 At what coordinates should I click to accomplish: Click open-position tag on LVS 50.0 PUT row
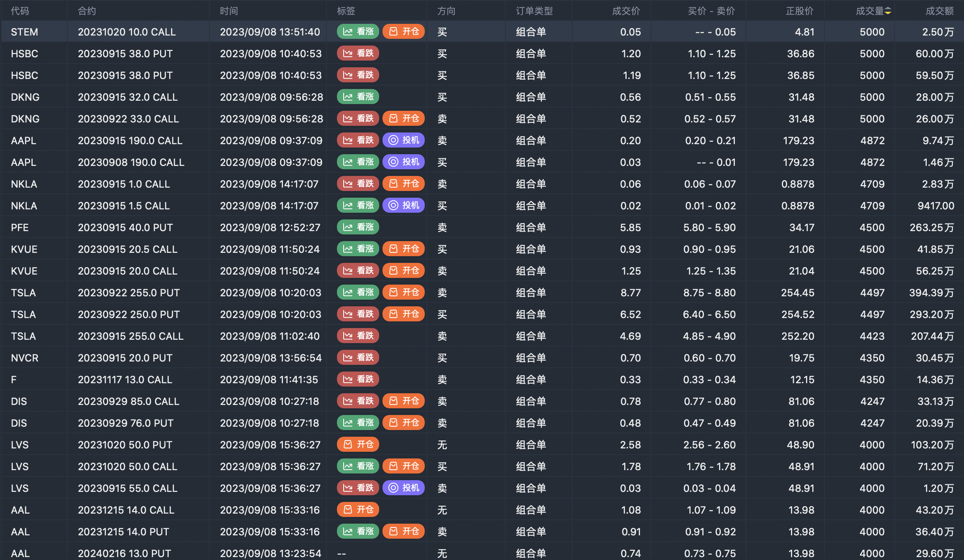(358, 445)
